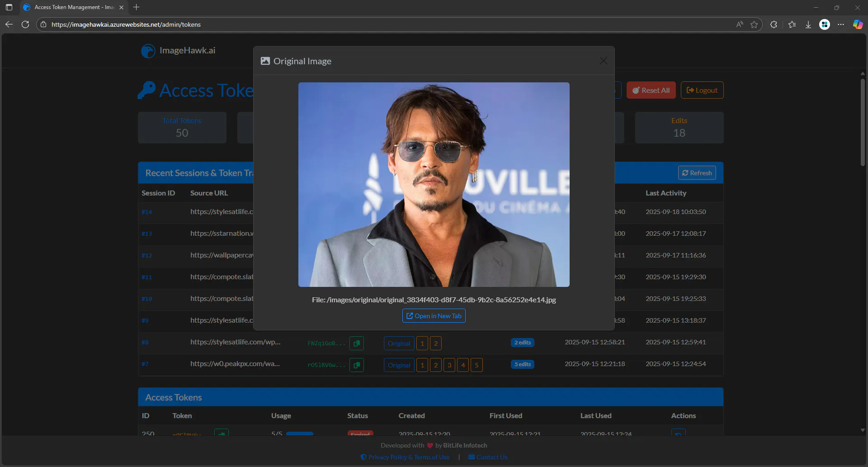Open browser tab actions menu

pyautogui.click(x=9, y=7)
